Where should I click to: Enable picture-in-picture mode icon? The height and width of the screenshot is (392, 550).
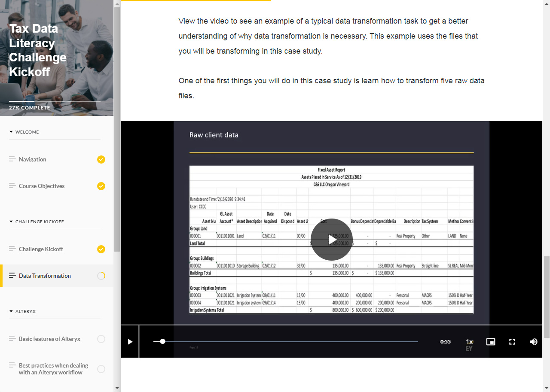491,342
